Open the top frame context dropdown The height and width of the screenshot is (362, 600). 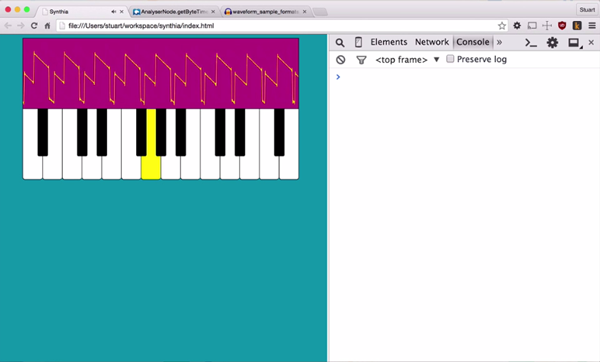coord(407,60)
